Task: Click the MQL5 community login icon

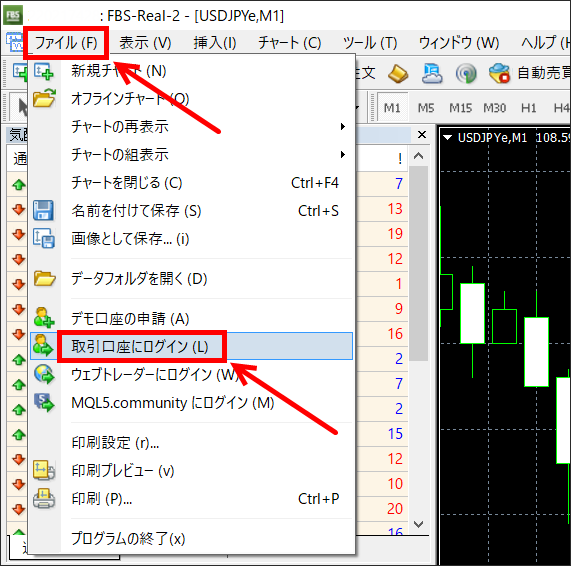Action: 44,402
